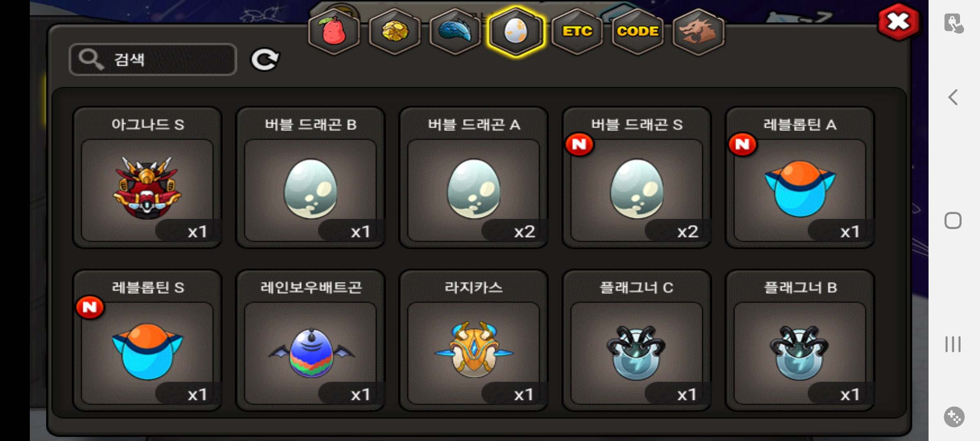
Task: Choose the 레인보우배트곤 egg
Action: 310,340
